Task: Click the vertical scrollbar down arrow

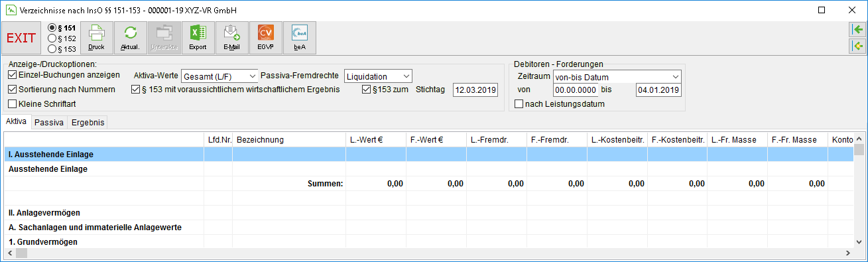Action: click(x=859, y=242)
